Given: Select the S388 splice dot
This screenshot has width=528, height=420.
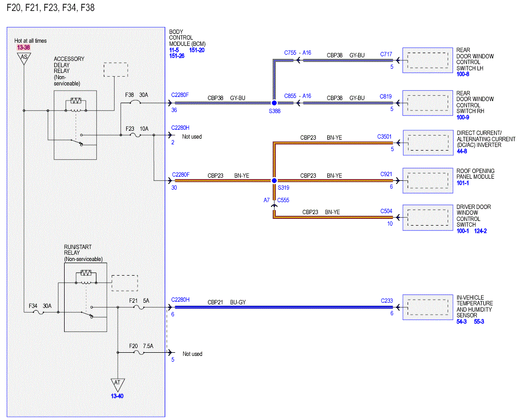Looking at the screenshot, I should (x=274, y=103).
